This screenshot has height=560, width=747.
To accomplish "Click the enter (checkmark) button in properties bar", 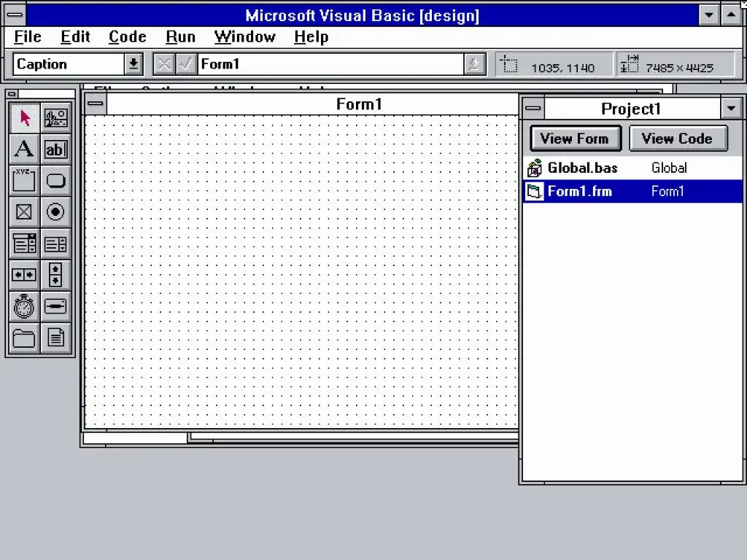I will [x=186, y=64].
